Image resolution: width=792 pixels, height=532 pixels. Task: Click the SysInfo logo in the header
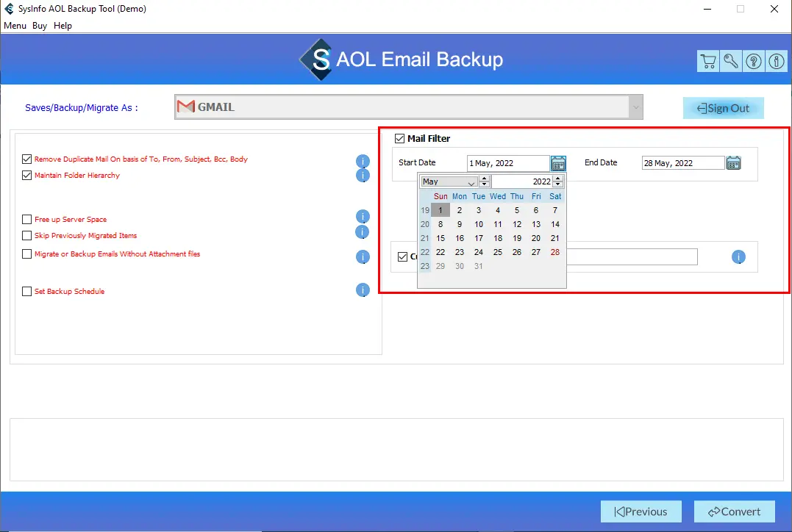(x=316, y=60)
